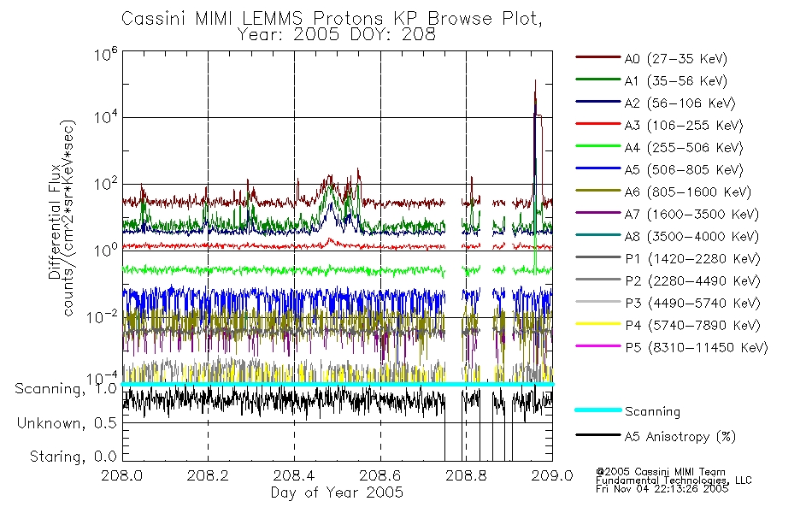Viewport: 812px width, 513px height.
Task: Click the Scanning, 1.0 axis label
Action: [x=66, y=389]
